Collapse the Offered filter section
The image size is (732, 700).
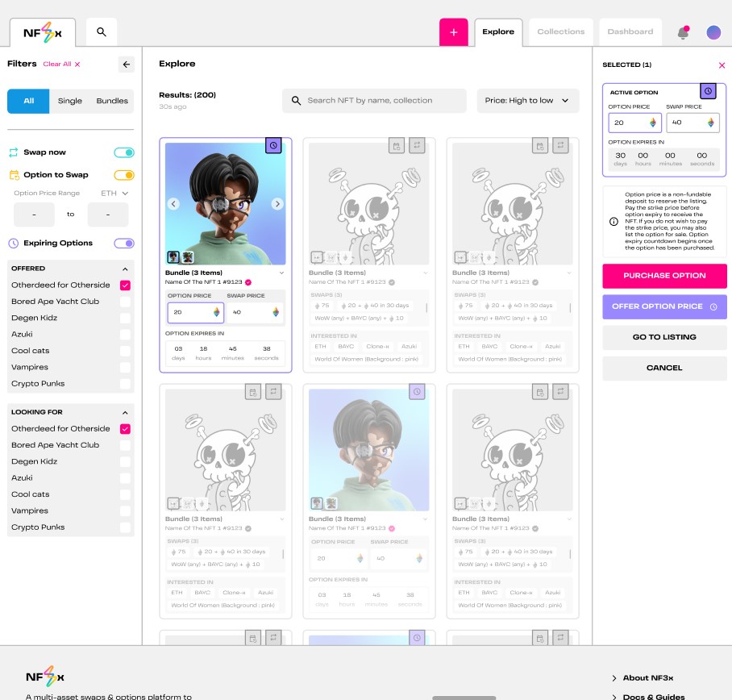pyautogui.click(x=125, y=269)
